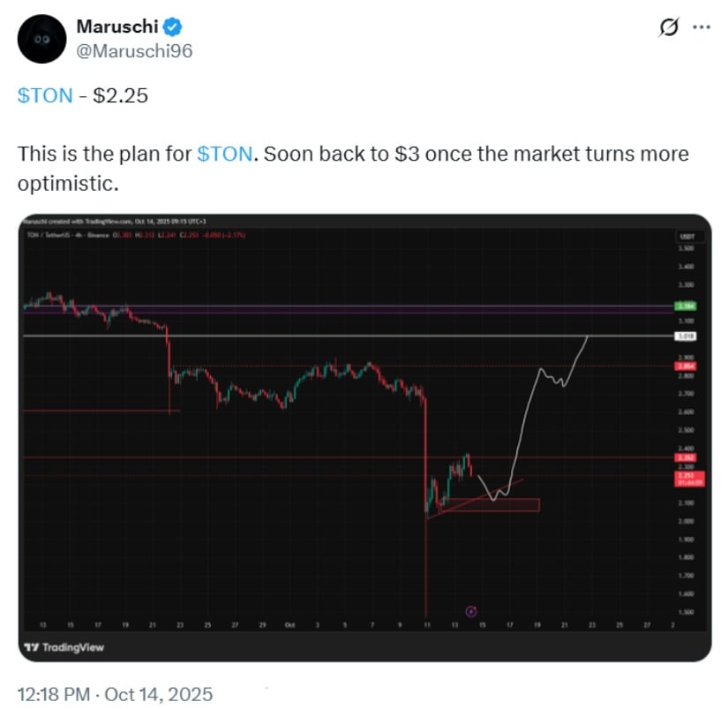Click the red 2.854 price label
This screenshot has height=709, width=728.
coord(685,366)
